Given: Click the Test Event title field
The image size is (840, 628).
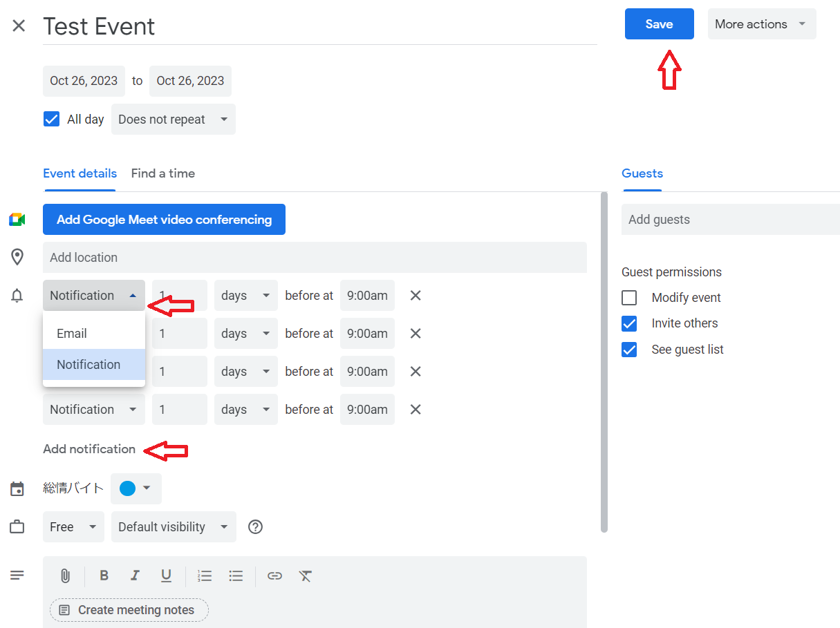Looking at the screenshot, I should tap(320, 26).
